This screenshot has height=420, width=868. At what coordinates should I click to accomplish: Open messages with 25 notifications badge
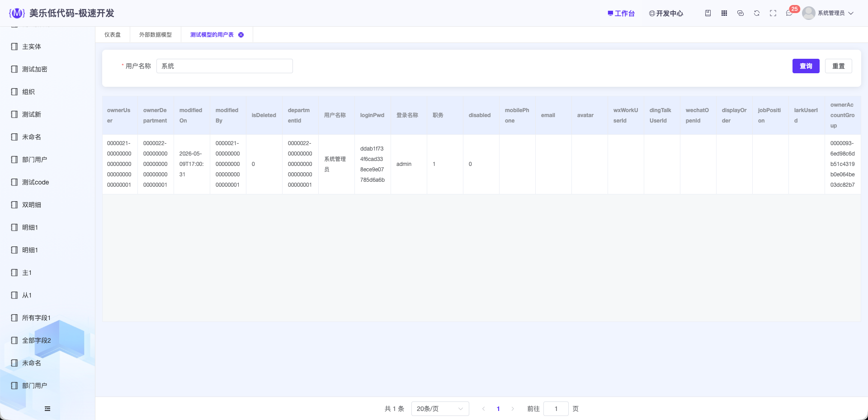pyautogui.click(x=789, y=13)
